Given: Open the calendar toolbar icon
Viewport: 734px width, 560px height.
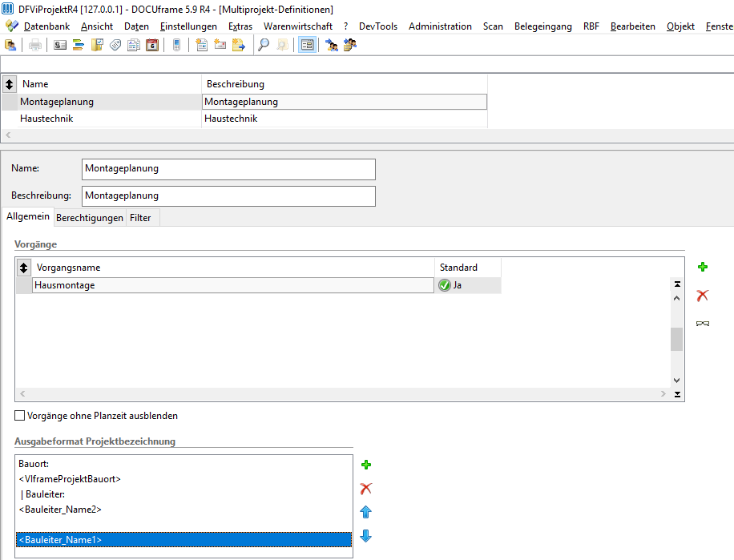Looking at the screenshot, I should click(x=152, y=45).
